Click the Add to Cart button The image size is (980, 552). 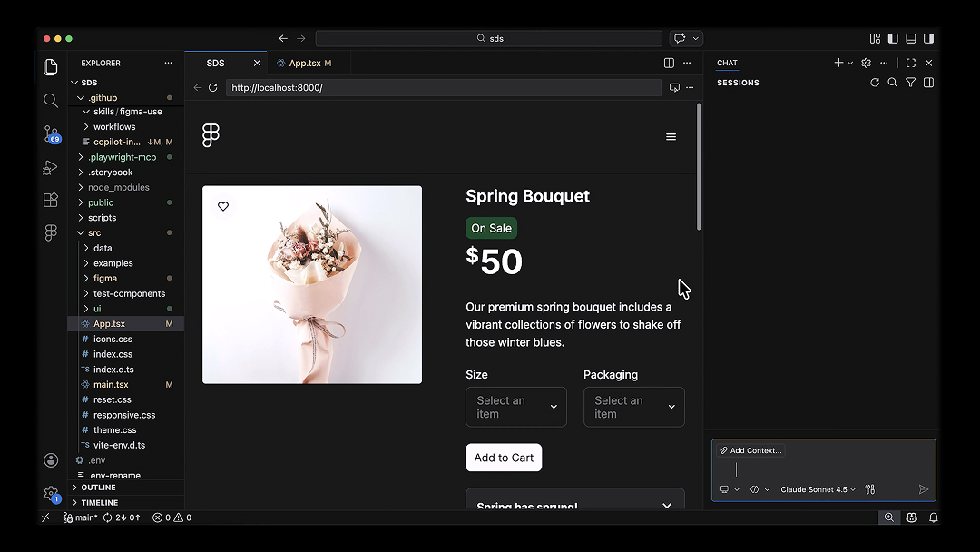pos(504,458)
